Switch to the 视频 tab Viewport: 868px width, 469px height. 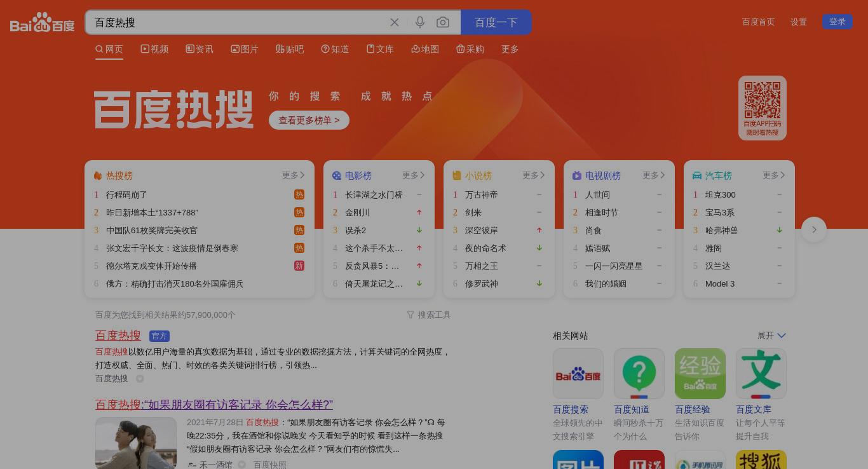tap(154, 49)
